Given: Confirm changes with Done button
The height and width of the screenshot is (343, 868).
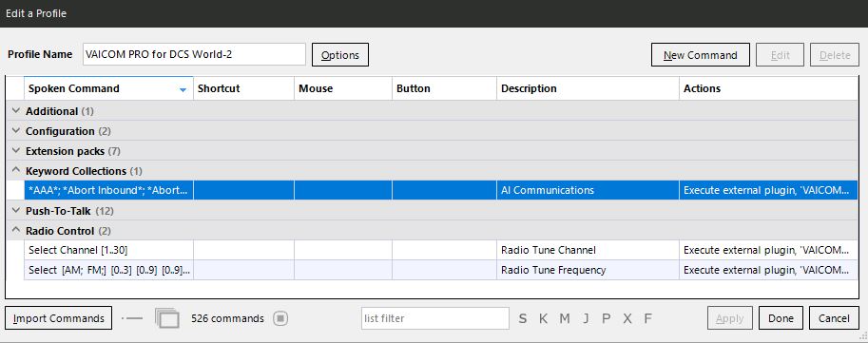Looking at the screenshot, I should (x=781, y=318).
